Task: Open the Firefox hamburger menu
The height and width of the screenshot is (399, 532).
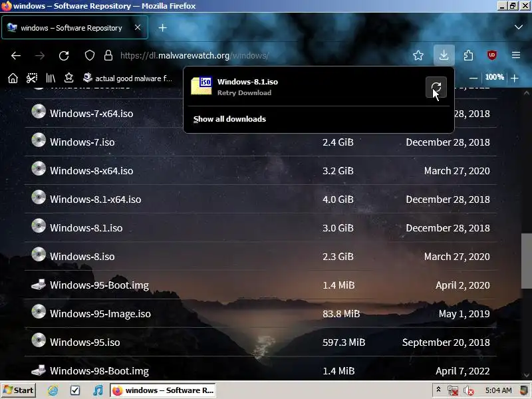Action: (x=516, y=55)
